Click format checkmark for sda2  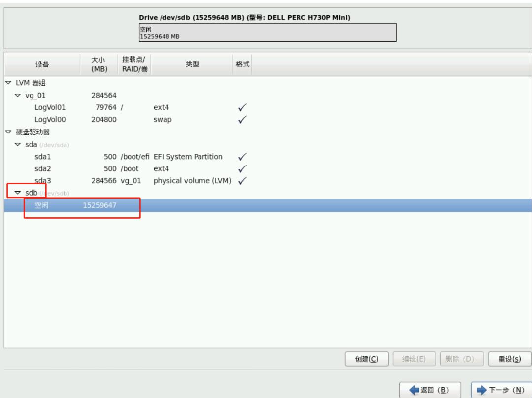point(242,168)
